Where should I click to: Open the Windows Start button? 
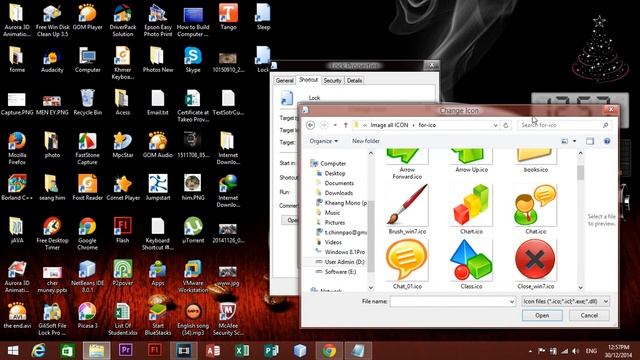coord(13,351)
